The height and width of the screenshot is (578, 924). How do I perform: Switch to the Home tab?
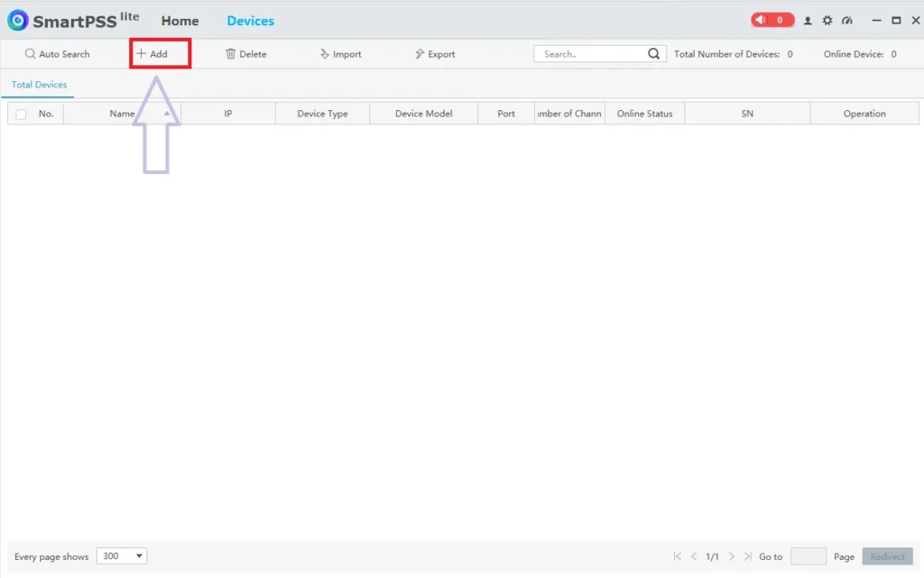click(x=180, y=20)
